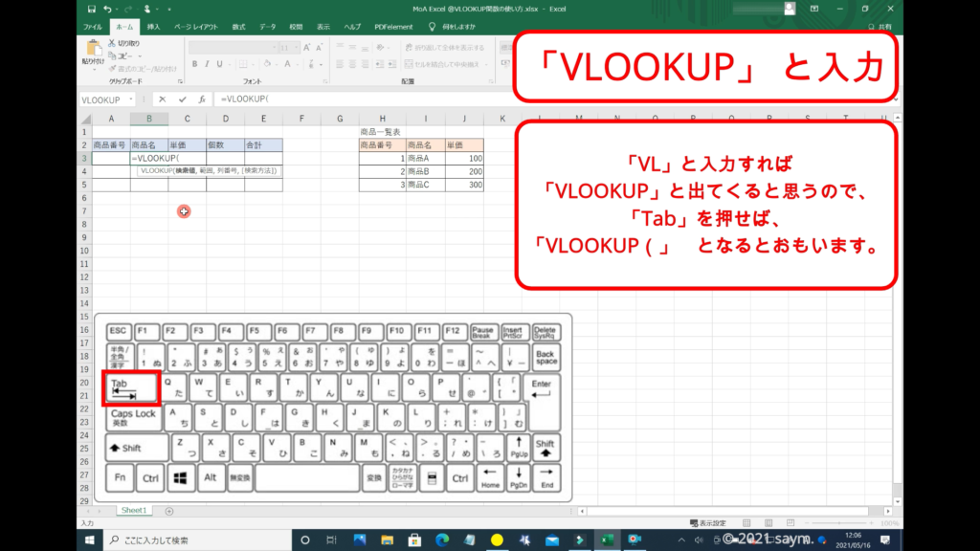Click the formula bar containing =VLOOKUP(
Screen dimensions: 980x551
tap(383, 99)
